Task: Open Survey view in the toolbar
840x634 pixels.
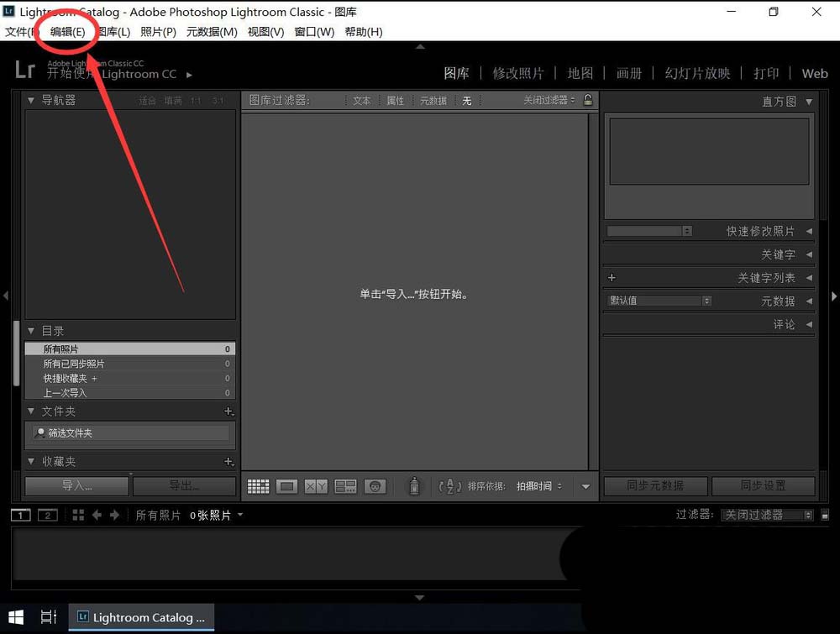Action: pyautogui.click(x=345, y=486)
